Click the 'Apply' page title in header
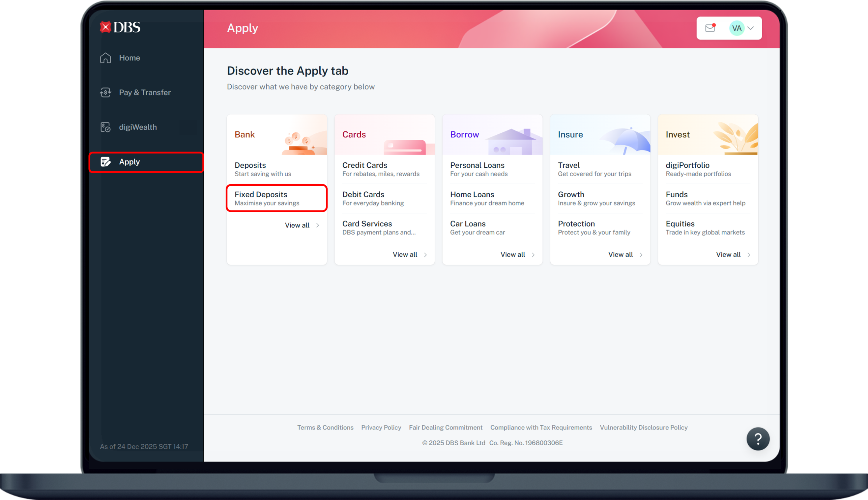This screenshot has height=500, width=868. (243, 28)
